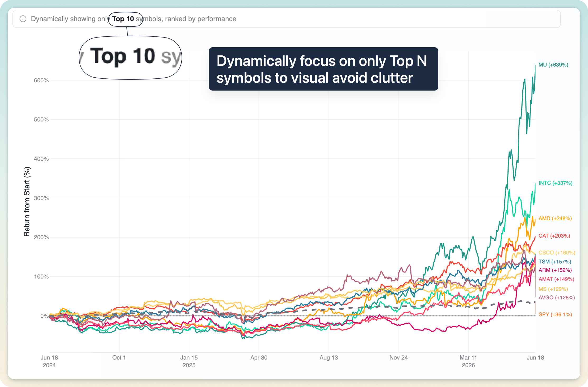The height and width of the screenshot is (387, 588).
Task: Click the 'Jan 15 2025' x-axis label
Action: click(189, 361)
